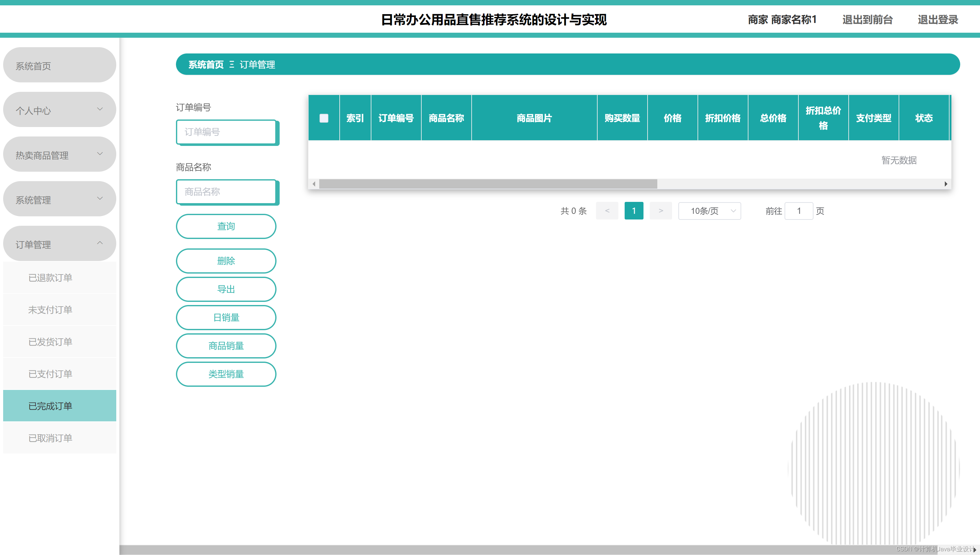
Task: Expand the 热卖商品管理 sidebar menu
Action: tap(59, 154)
